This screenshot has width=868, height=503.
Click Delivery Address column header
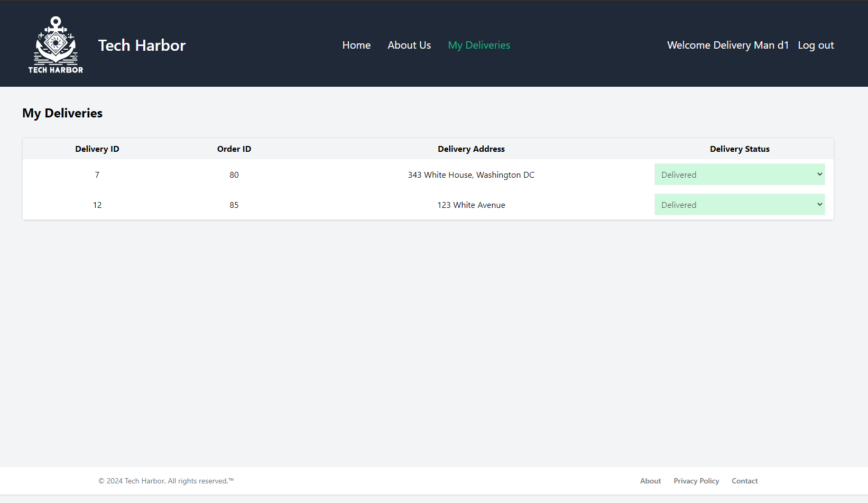[471, 149]
